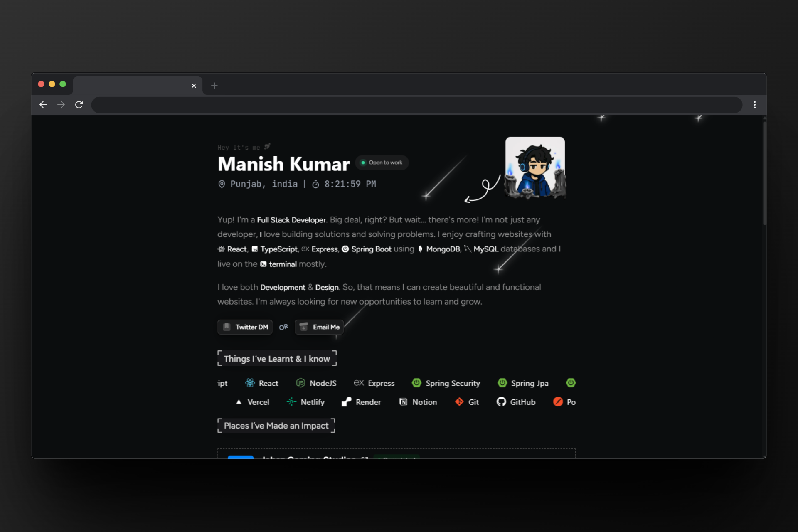Screen dimensions: 798x532
Task: Click the browser back arrow
Action: pyautogui.click(x=43, y=105)
